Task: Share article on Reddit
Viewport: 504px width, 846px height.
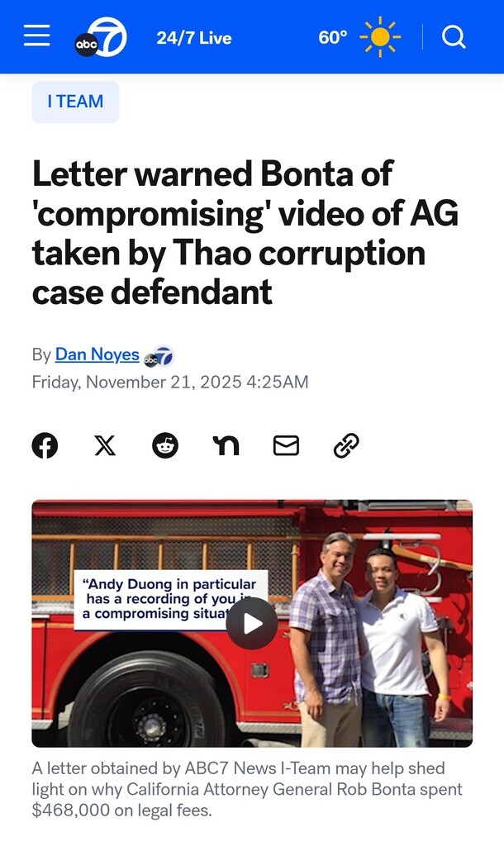Action: tap(165, 445)
